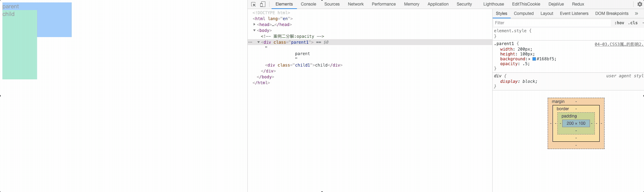This screenshot has width=644, height=192.
Task: Activate the inspect element picker icon
Action: point(253,4)
